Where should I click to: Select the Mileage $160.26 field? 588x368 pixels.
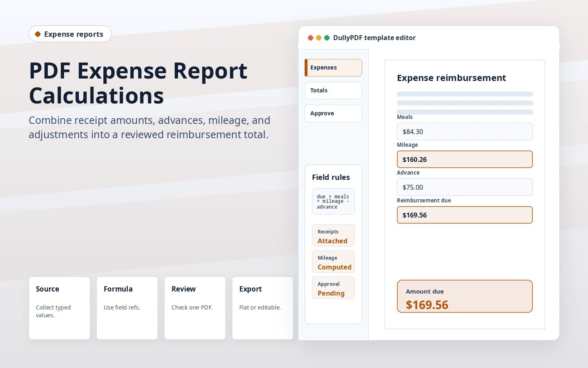(465, 159)
